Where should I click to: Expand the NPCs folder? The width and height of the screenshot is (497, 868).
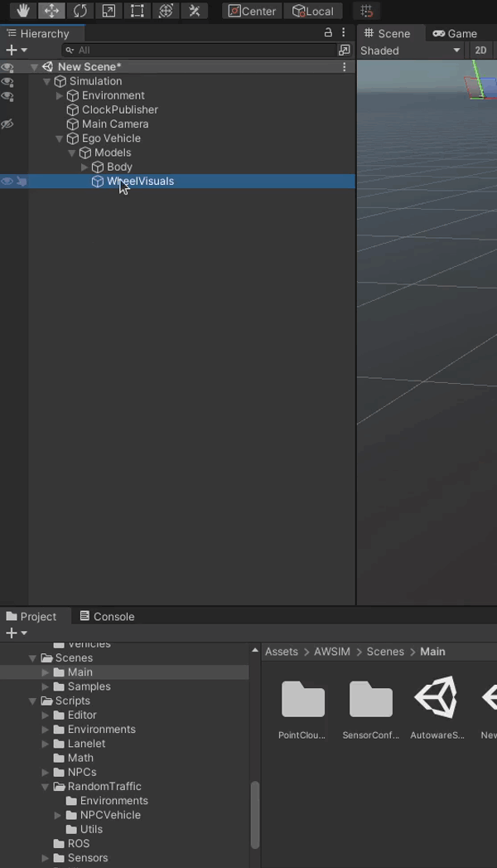[46, 772]
